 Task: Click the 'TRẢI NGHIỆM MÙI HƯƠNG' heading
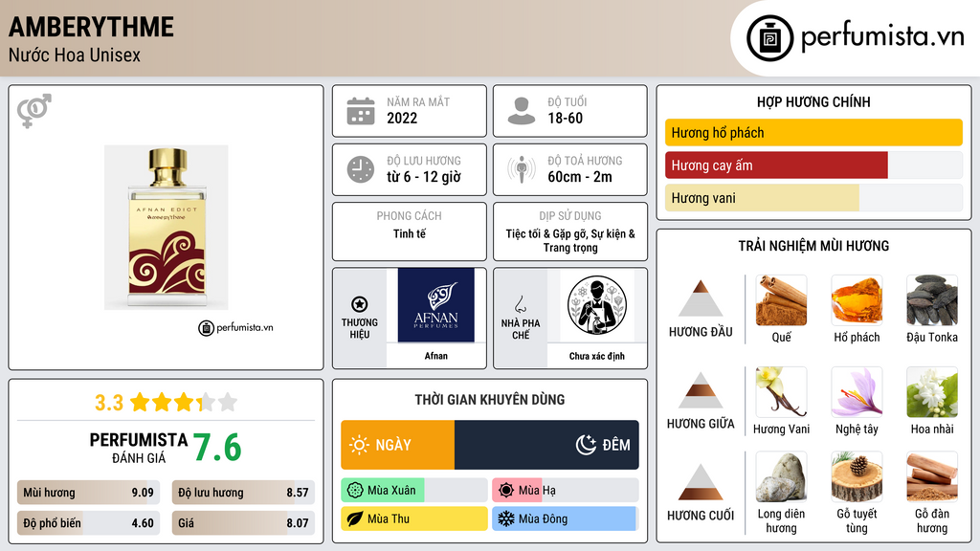click(x=813, y=246)
